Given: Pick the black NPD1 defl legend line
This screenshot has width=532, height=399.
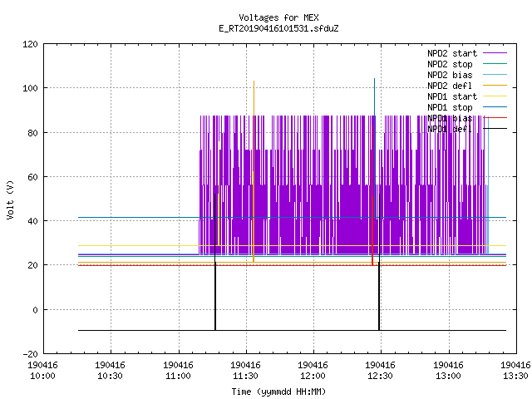Looking at the screenshot, I should click(495, 128).
